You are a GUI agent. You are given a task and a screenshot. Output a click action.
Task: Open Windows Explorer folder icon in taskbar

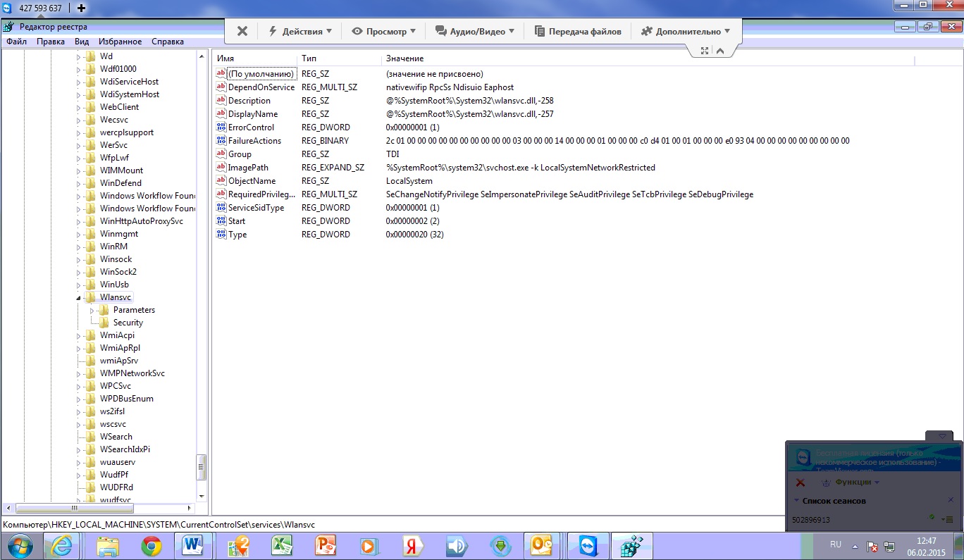coord(107,546)
